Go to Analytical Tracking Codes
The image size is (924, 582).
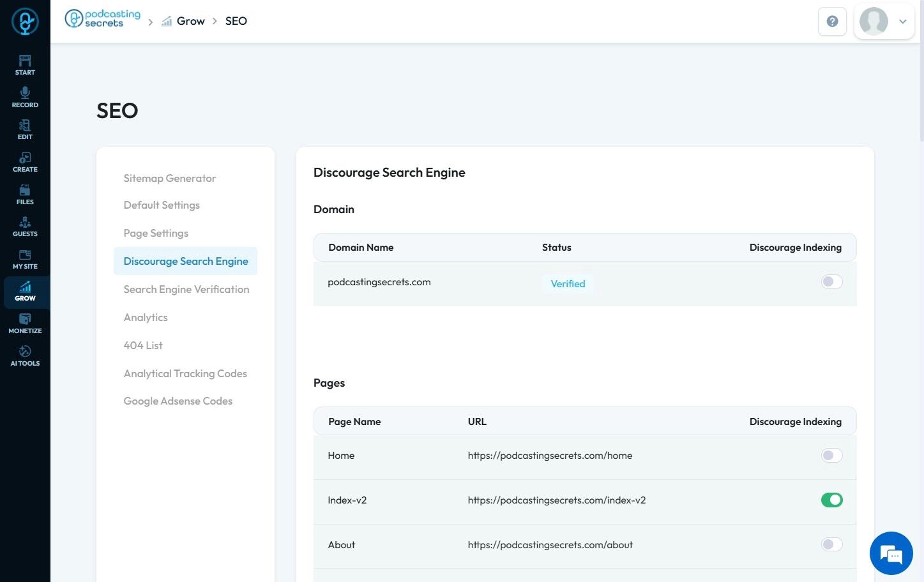point(185,373)
